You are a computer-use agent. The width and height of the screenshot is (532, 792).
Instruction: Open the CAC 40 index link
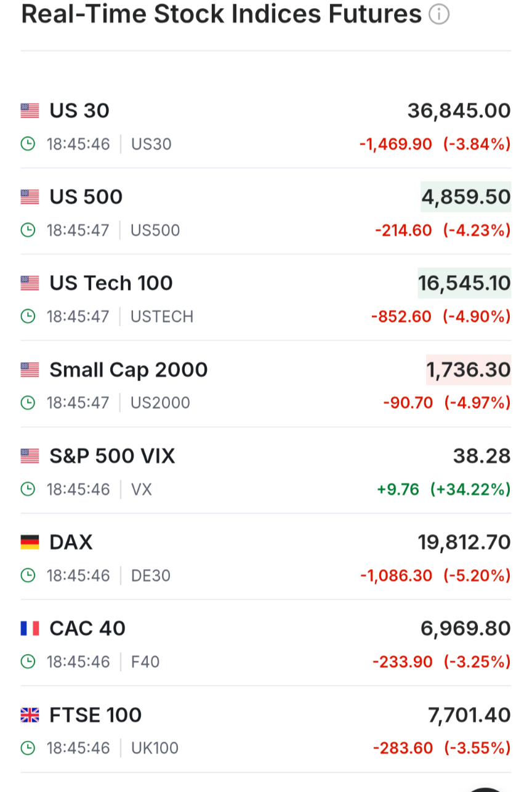[x=87, y=629]
